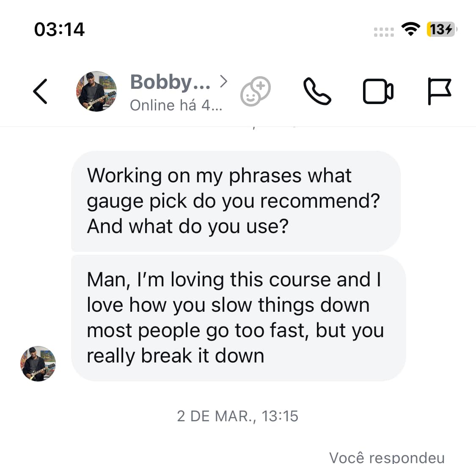Start a voice call with Bobby

coord(317,91)
